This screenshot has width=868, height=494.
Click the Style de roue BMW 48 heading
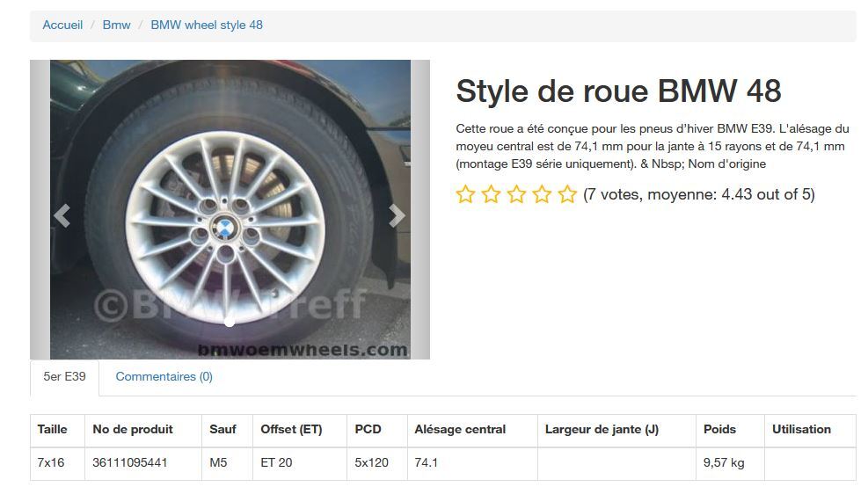pos(618,91)
